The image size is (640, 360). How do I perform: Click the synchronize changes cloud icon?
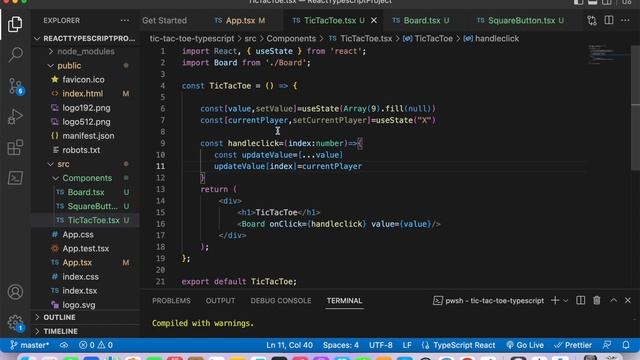click(64, 345)
